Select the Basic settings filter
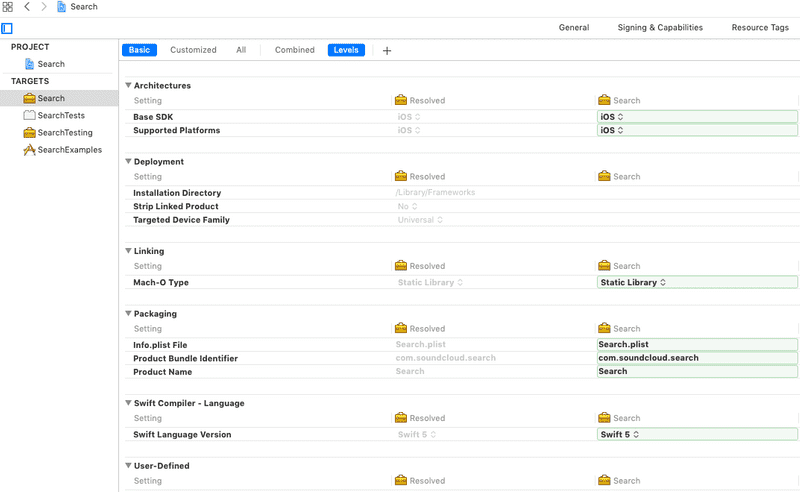Image resolution: width=800 pixels, height=492 pixels. [139, 50]
